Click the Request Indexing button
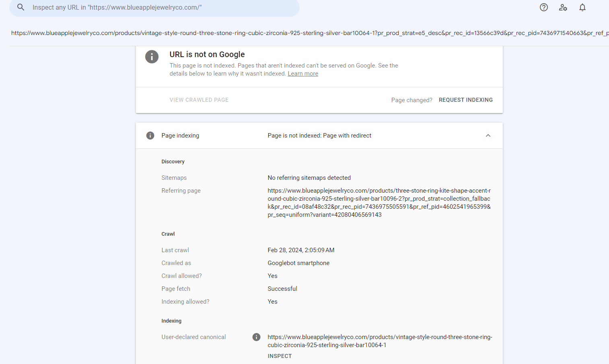609x364 pixels. pyautogui.click(x=465, y=100)
